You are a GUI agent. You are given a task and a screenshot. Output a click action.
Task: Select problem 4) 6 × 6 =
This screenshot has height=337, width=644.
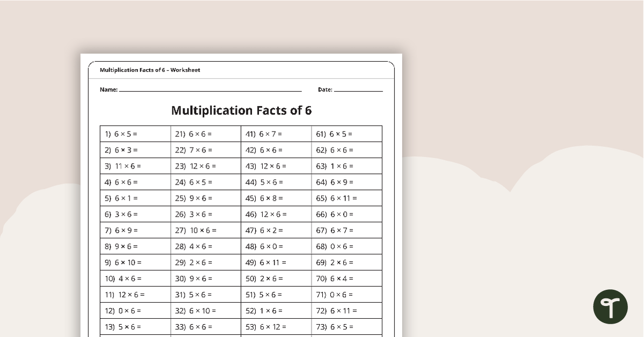121,182
